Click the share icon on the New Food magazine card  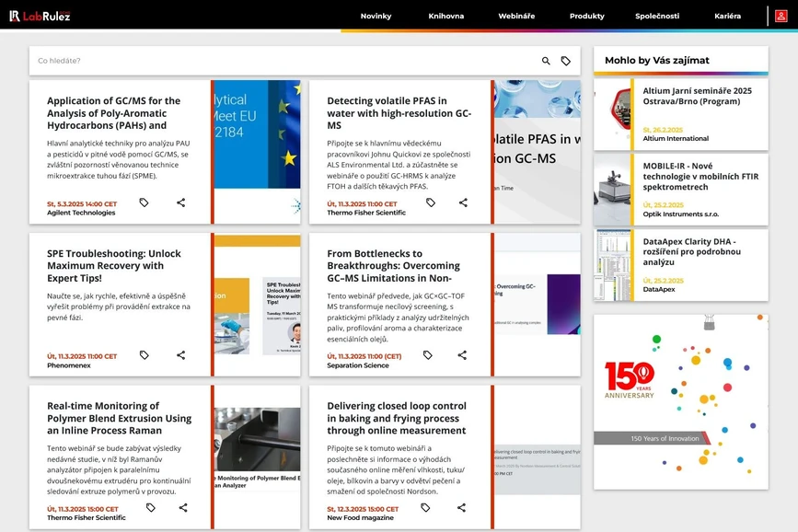pyautogui.click(x=460, y=507)
